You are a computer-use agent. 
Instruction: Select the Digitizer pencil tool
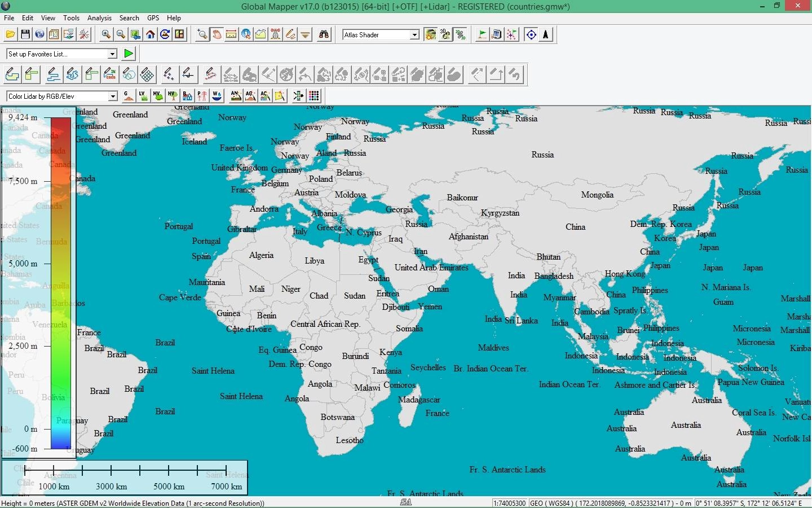290,34
